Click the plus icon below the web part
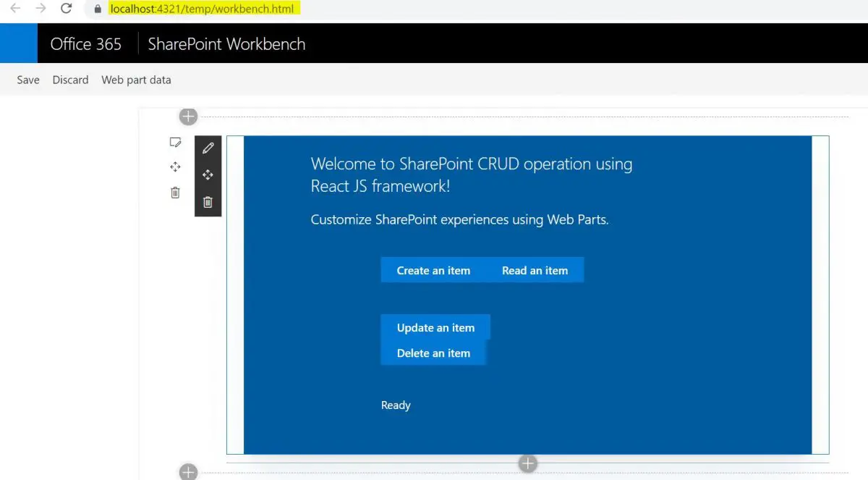Image resolution: width=868 pixels, height=480 pixels. 527,463
